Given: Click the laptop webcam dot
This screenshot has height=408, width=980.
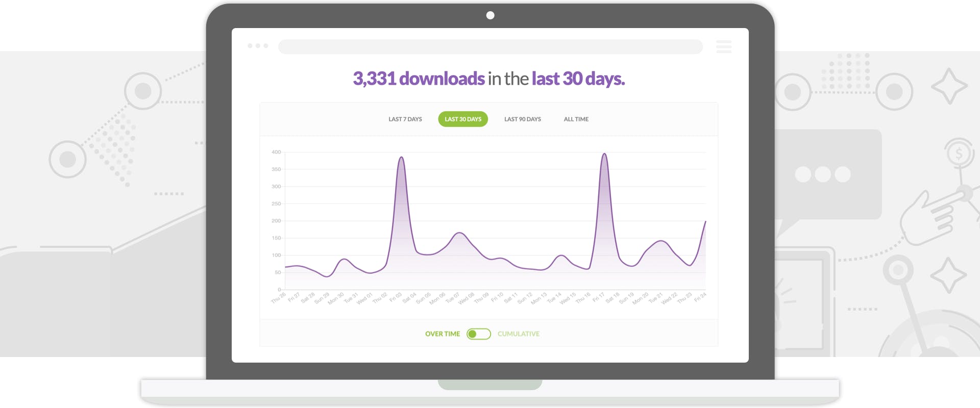Looking at the screenshot, I should [x=490, y=15].
